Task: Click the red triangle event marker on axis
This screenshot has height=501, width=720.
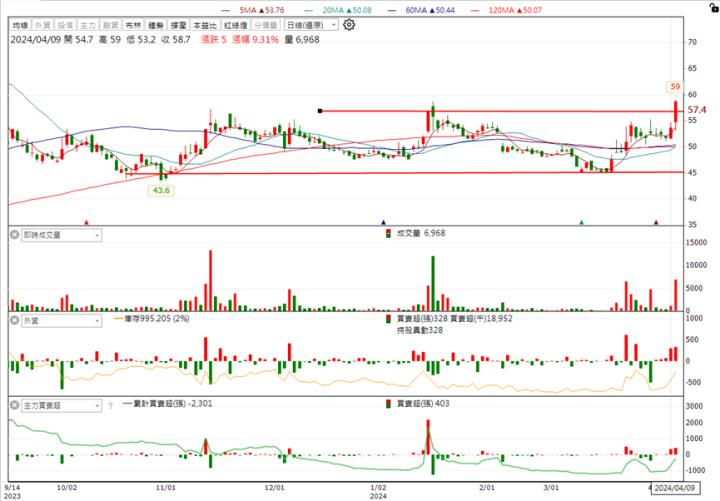Action: pos(87,222)
